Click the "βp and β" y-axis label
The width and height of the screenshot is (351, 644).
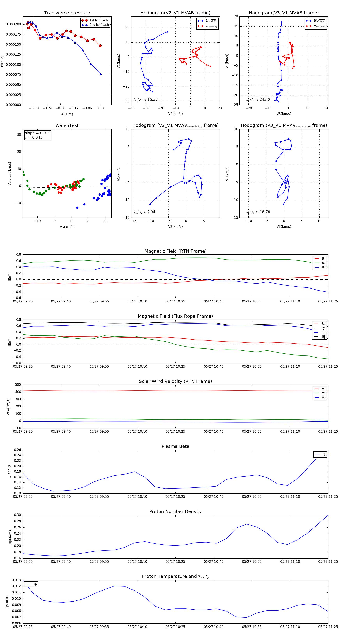coord(9,472)
